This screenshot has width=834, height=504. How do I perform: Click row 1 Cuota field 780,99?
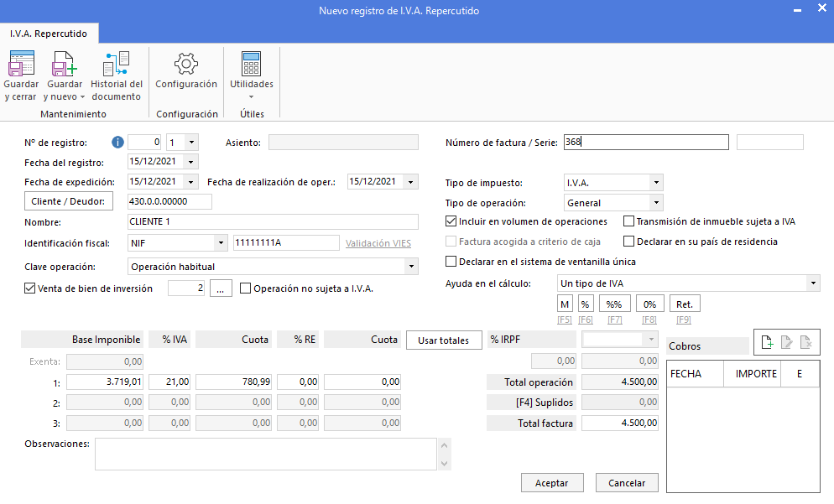(x=234, y=382)
